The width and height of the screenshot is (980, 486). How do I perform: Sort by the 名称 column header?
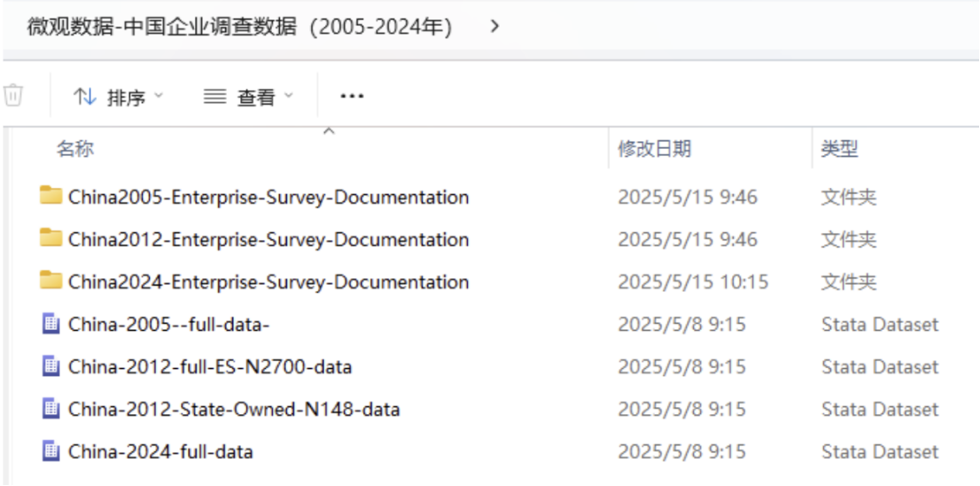74,149
